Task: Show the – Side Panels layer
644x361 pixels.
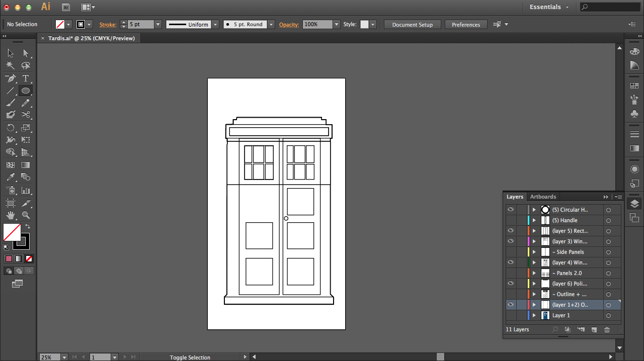Action: (x=511, y=252)
